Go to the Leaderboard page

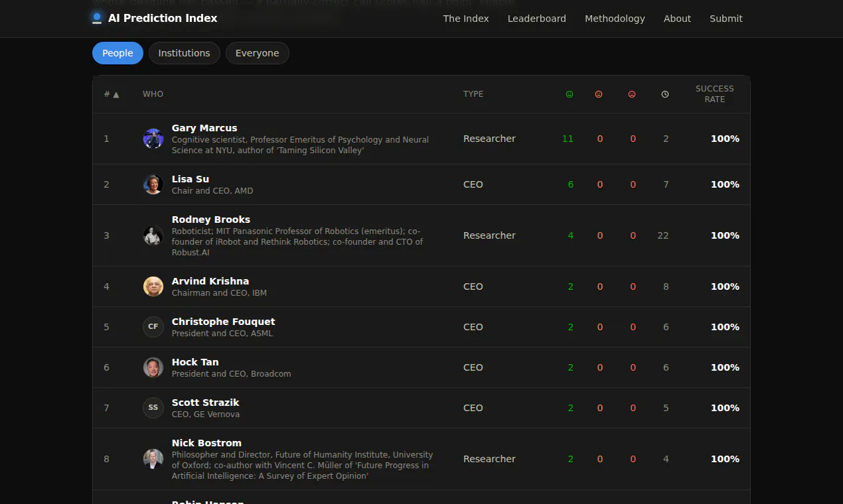coord(537,19)
